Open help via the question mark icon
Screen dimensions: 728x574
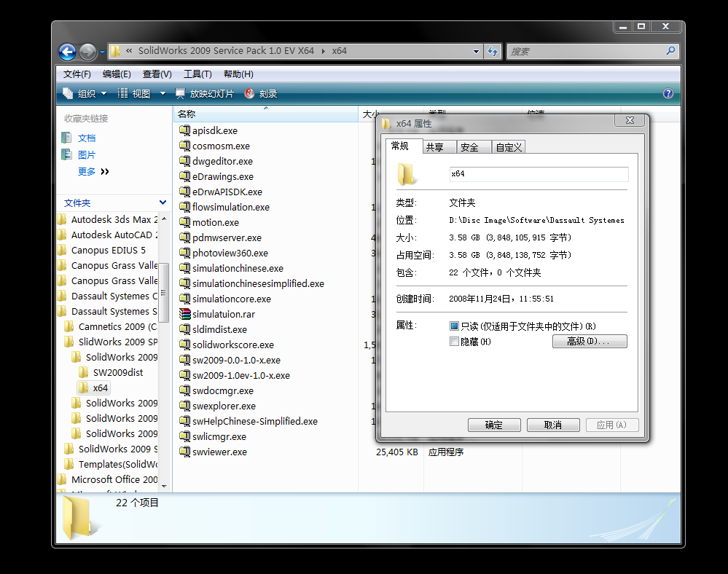pos(668,94)
